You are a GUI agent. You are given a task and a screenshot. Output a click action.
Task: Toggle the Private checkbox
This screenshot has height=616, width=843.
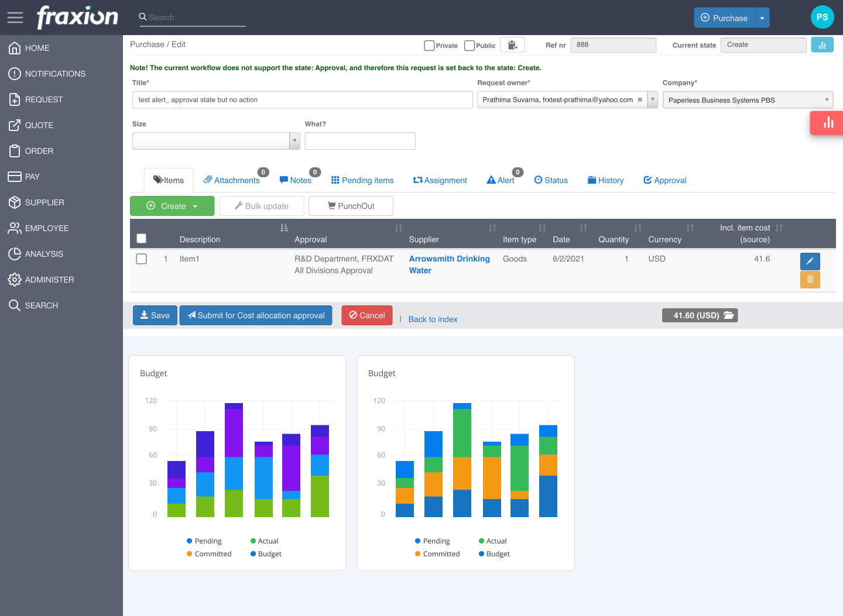[x=429, y=46]
